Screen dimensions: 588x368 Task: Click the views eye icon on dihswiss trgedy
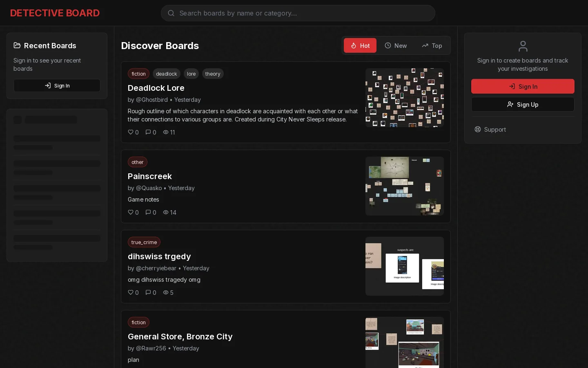coord(166,292)
